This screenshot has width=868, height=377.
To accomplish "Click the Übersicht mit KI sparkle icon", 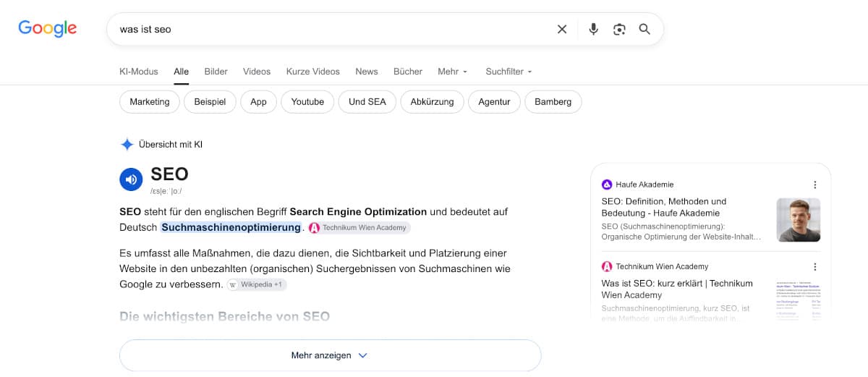I will 127,144.
